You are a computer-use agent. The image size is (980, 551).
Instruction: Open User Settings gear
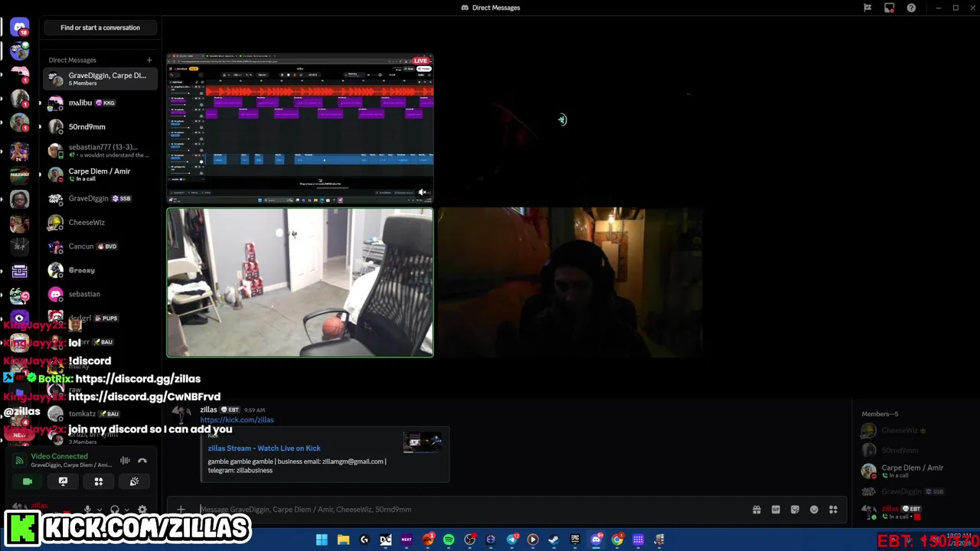coord(142,510)
